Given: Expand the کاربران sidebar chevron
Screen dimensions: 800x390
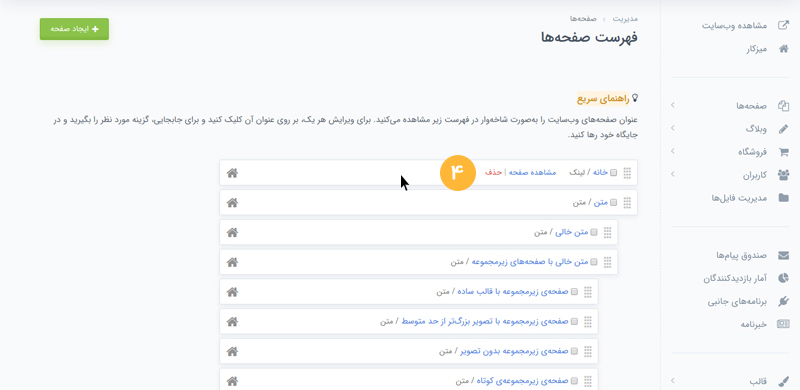Looking at the screenshot, I should (x=672, y=175).
